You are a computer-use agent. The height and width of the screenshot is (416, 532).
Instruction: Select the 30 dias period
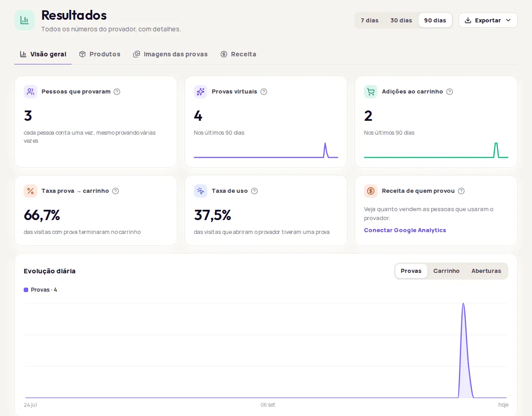(x=401, y=20)
